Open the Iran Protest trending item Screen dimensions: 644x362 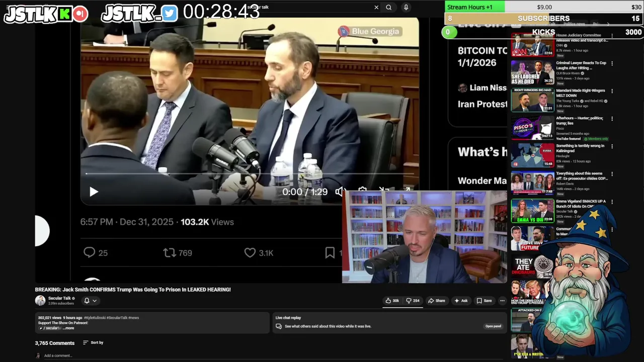click(482, 104)
